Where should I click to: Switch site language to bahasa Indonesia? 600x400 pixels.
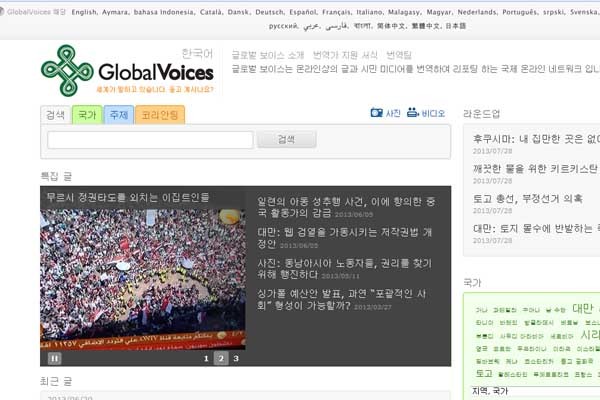164,12
